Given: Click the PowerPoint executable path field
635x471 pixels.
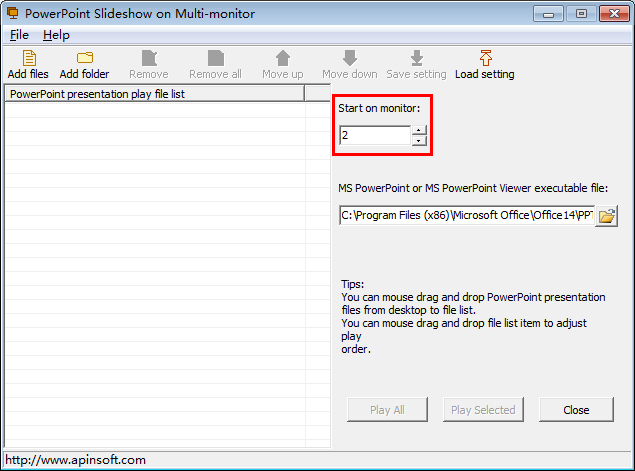Looking at the screenshot, I should tap(467, 215).
